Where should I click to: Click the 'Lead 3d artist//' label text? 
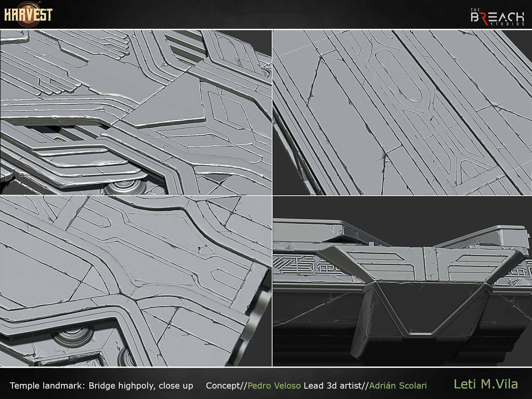(x=336, y=386)
